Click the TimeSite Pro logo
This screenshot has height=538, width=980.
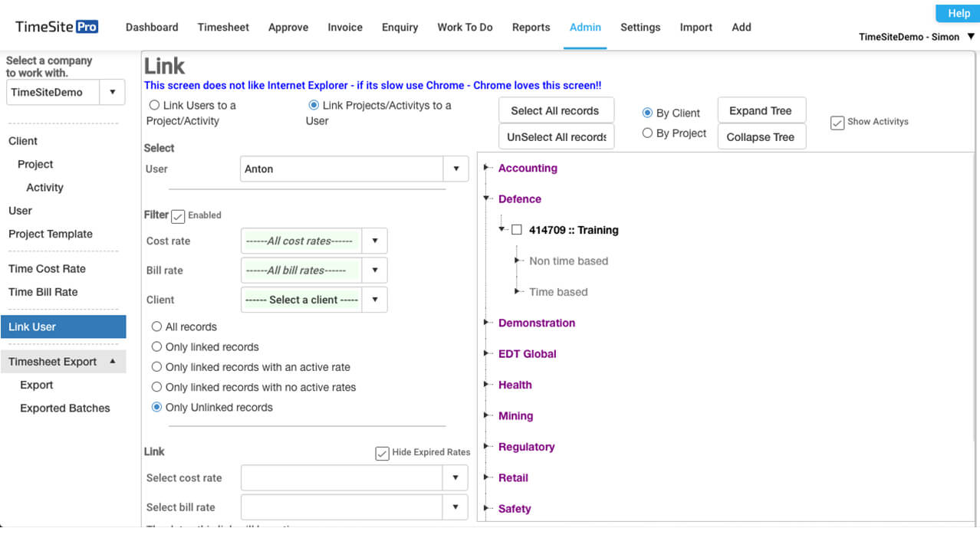(x=57, y=27)
